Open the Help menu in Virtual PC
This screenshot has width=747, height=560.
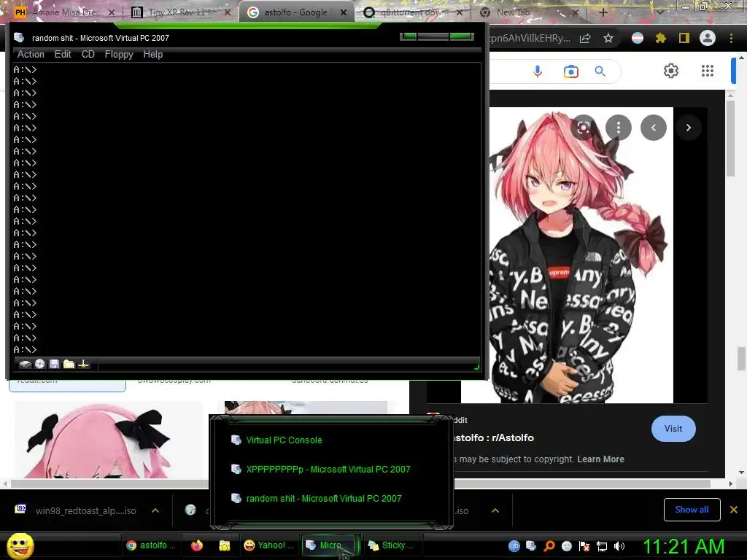point(153,54)
